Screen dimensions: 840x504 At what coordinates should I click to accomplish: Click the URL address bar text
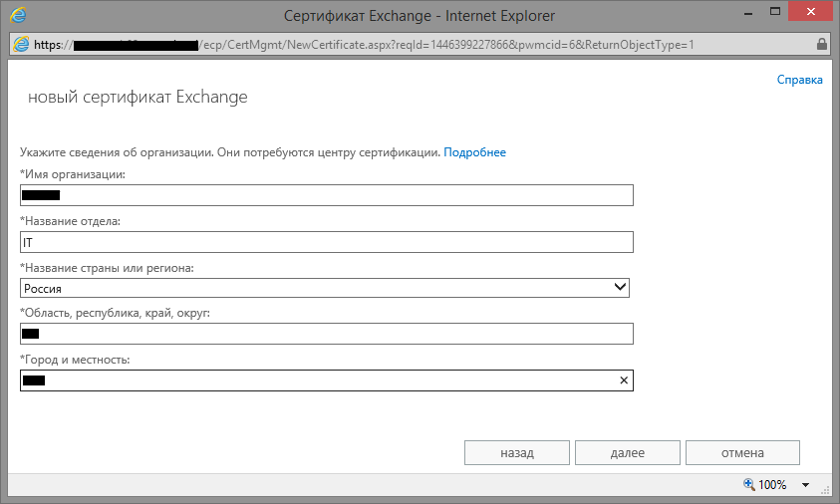click(x=364, y=45)
